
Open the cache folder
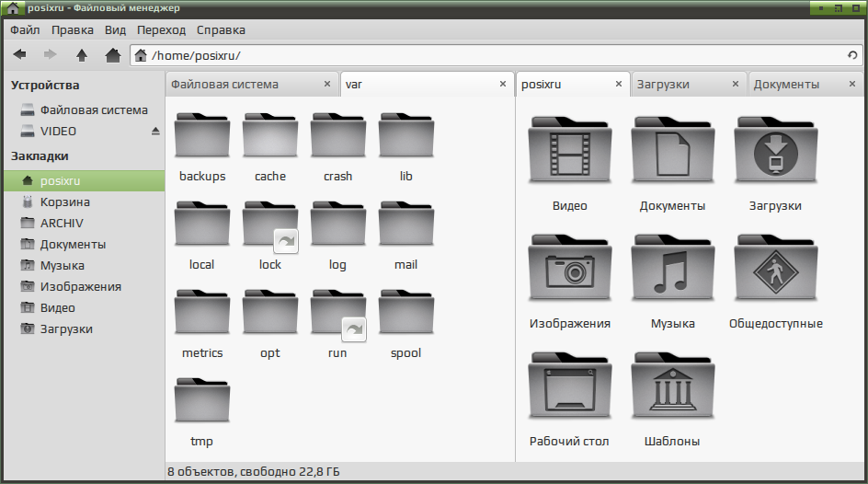pos(270,135)
